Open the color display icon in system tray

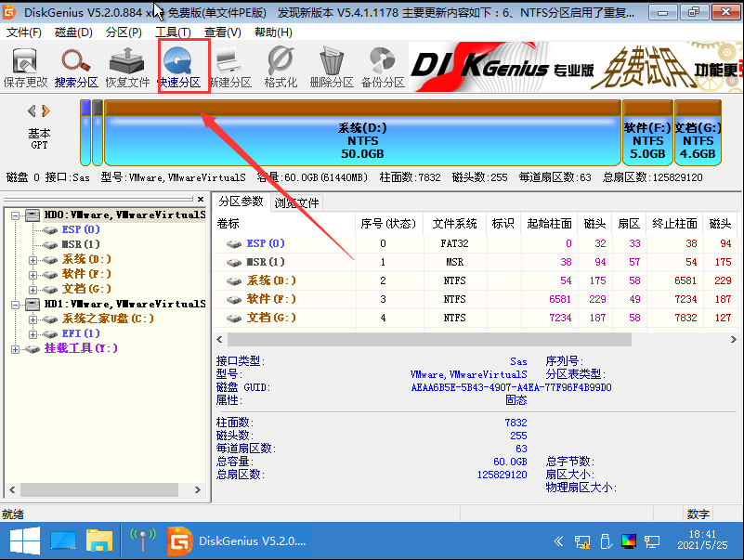(629, 540)
